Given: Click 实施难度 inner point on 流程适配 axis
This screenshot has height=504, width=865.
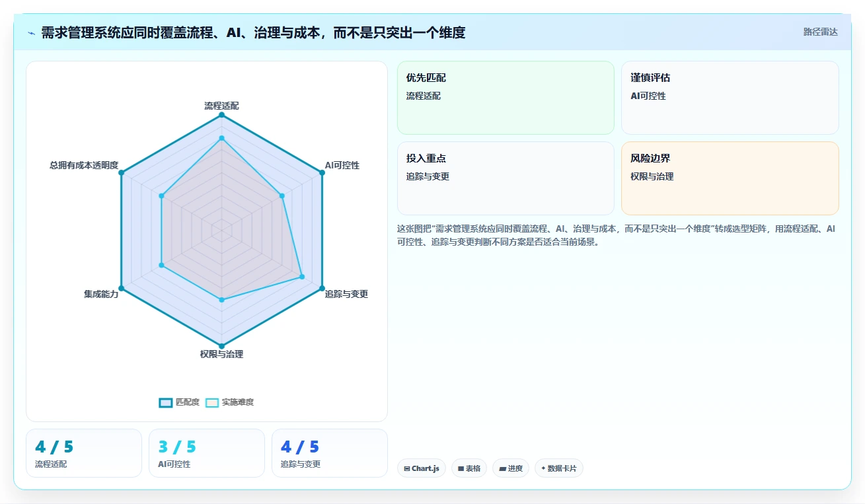Looking at the screenshot, I should tap(221, 138).
